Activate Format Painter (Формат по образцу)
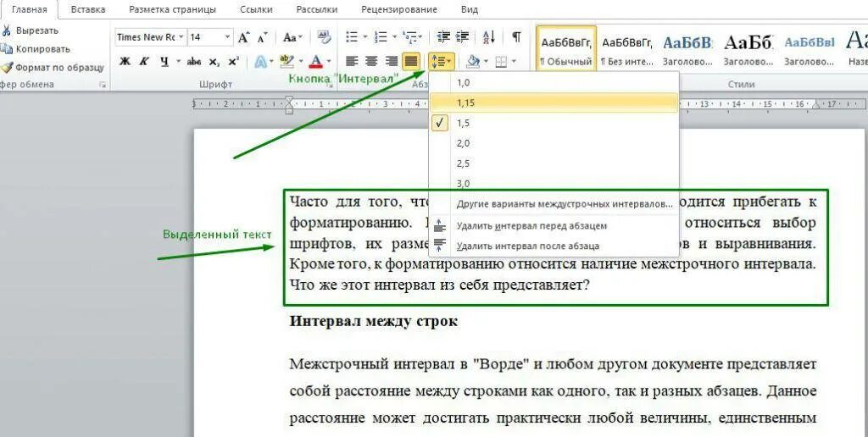The height and width of the screenshot is (437, 868). pyautogui.click(x=52, y=68)
